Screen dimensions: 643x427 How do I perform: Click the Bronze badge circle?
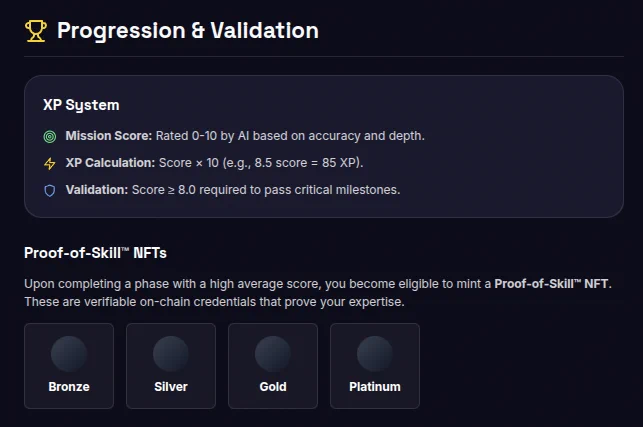pyautogui.click(x=69, y=354)
